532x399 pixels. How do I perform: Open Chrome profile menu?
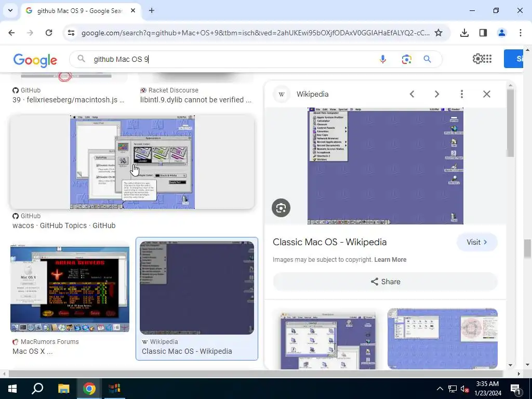click(x=501, y=33)
